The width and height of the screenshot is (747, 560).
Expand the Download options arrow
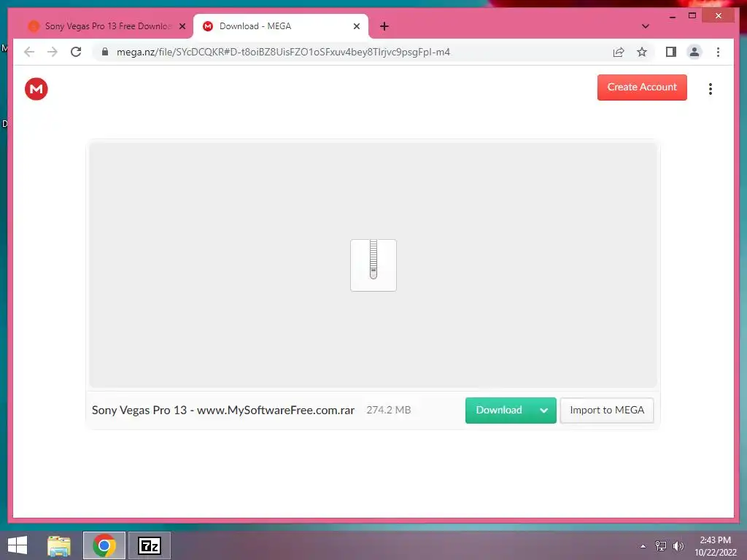pos(543,410)
